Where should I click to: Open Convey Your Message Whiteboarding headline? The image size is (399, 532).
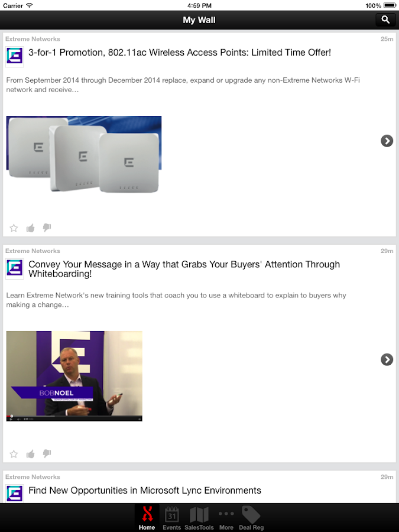pyautogui.click(x=184, y=269)
